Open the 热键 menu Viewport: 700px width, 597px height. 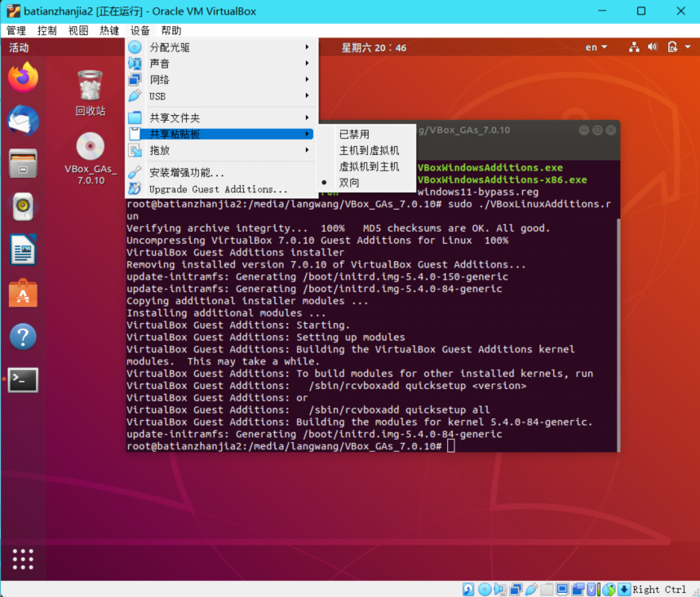pyautogui.click(x=109, y=30)
